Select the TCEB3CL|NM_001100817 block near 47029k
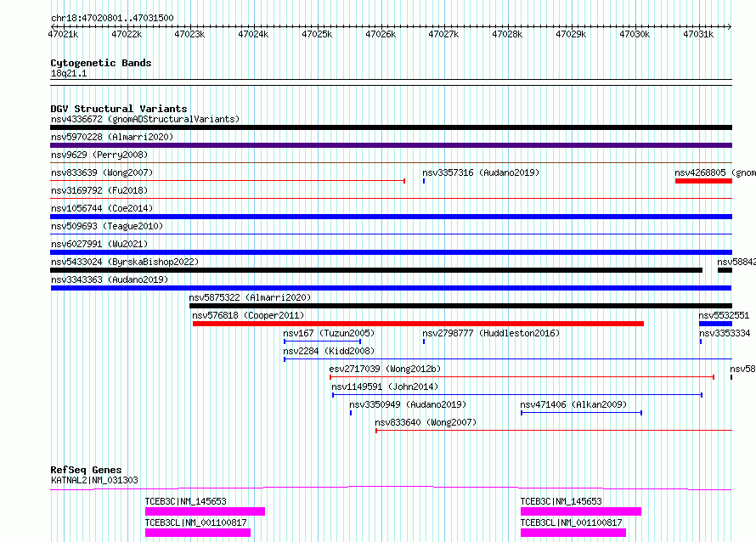The image size is (756, 542). pos(573,533)
